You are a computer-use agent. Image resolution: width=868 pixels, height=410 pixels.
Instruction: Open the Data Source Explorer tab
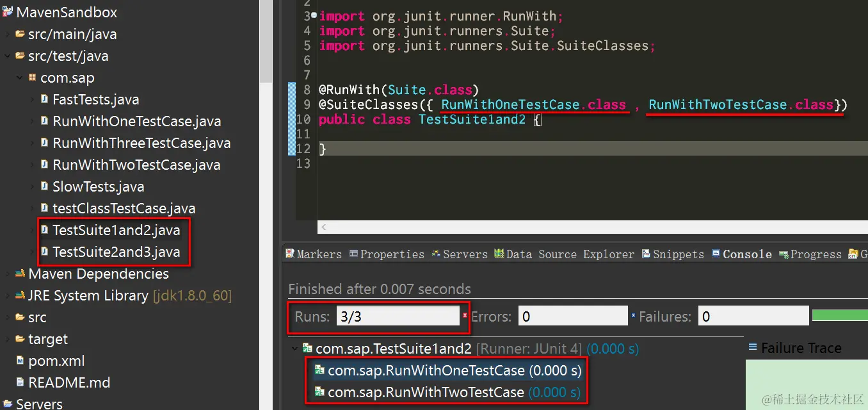click(x=563, y=254)
